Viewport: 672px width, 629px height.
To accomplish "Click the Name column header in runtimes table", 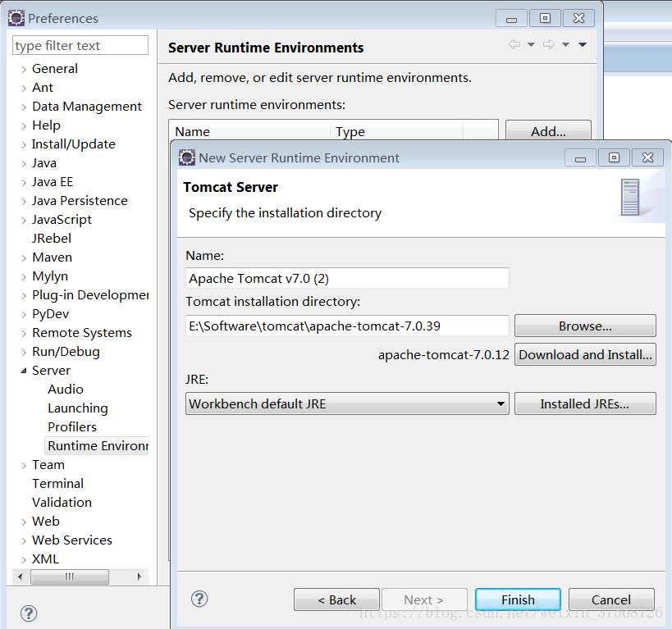I will pyautogui.click(x=250, y=130).
